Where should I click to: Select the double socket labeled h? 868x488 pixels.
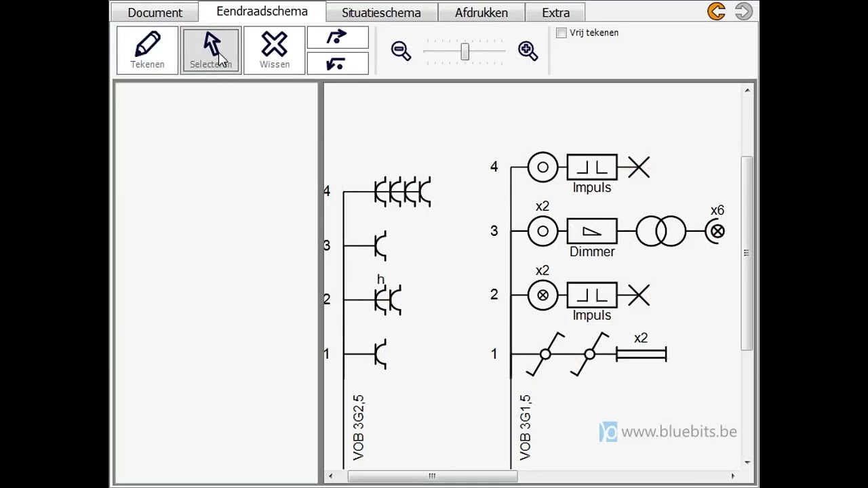[388, 300]
